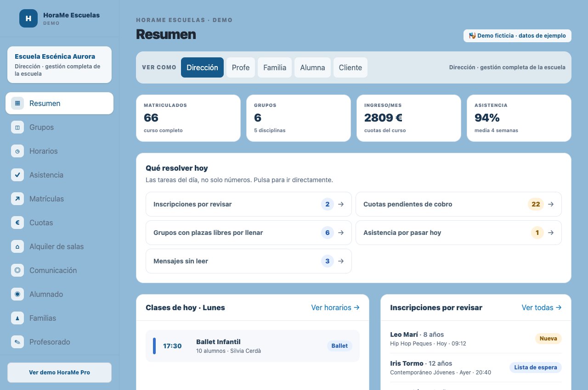Screen dimensions: 588x390
Task: Click the Horarios clock icon
Action: [17, 151]
